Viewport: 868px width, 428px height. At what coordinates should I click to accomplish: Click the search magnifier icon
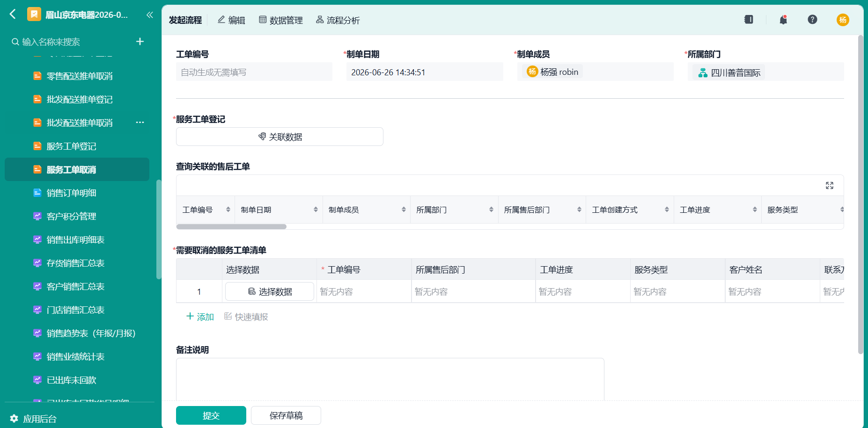point(15,42)
